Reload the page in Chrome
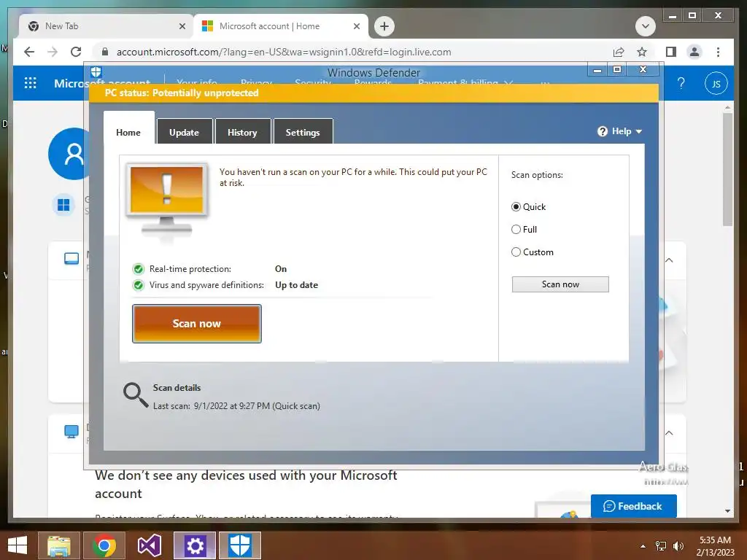This screenshot has height=560, width=747. tap(76, 52)
